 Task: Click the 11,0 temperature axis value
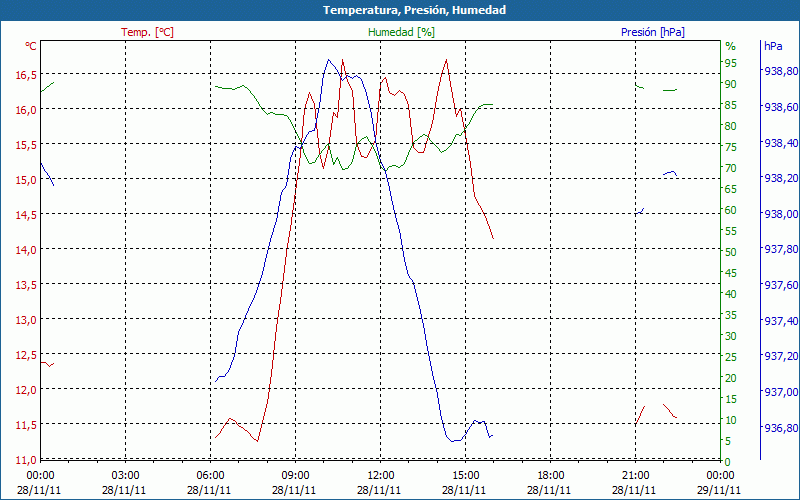pos(27,460)
